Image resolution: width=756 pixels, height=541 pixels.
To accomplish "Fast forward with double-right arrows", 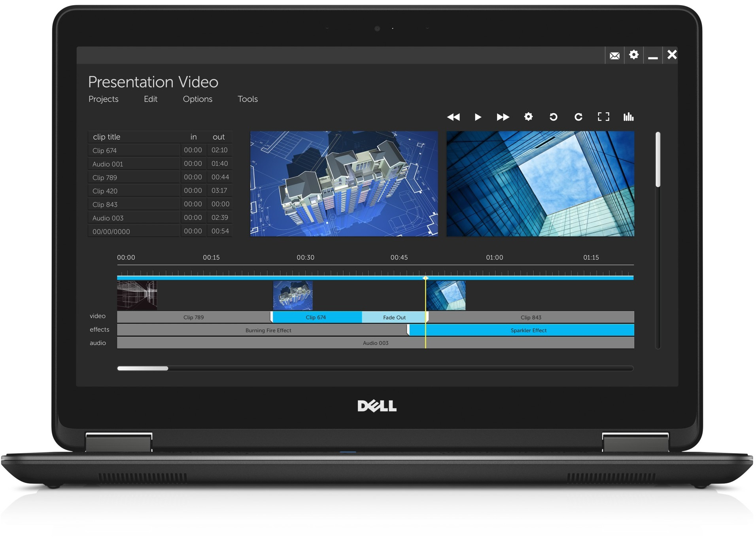I will tap(503, 117).
